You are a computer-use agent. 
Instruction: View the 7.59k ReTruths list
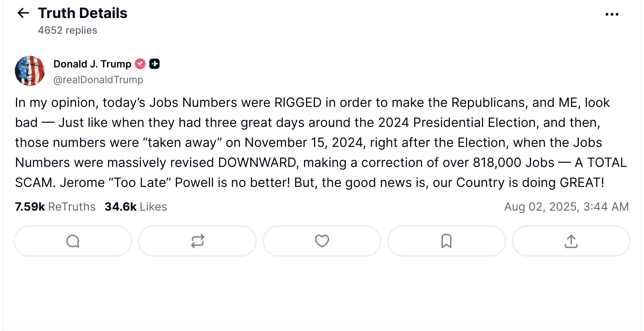[x=55, y=207]
